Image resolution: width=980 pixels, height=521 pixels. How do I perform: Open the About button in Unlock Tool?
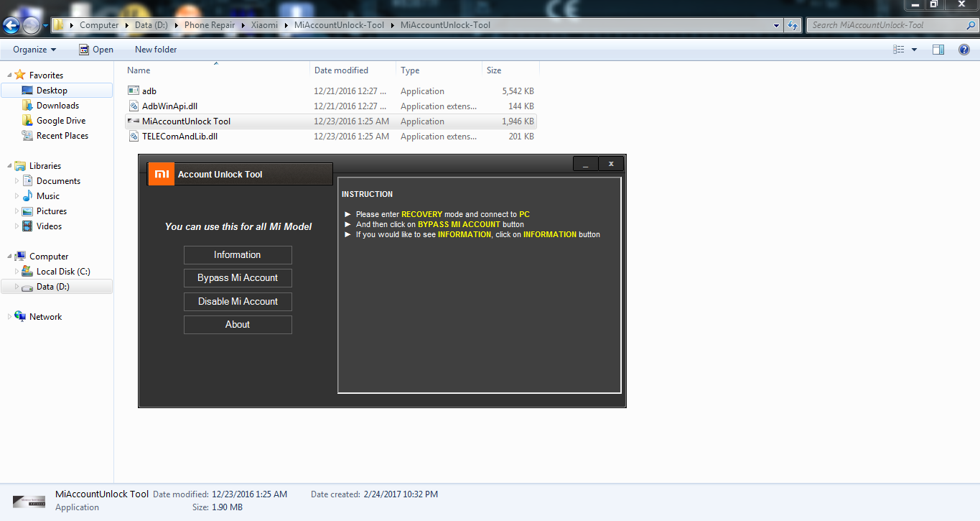point(238,325)
